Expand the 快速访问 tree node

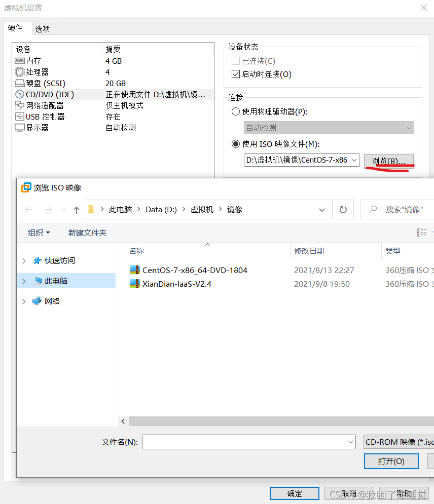coord(24,261)
